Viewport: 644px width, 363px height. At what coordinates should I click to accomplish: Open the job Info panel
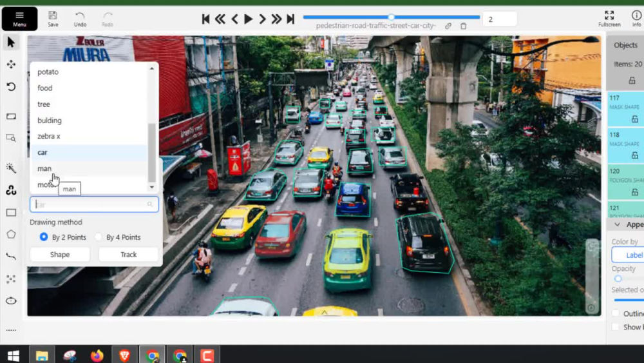pos(636,19)
